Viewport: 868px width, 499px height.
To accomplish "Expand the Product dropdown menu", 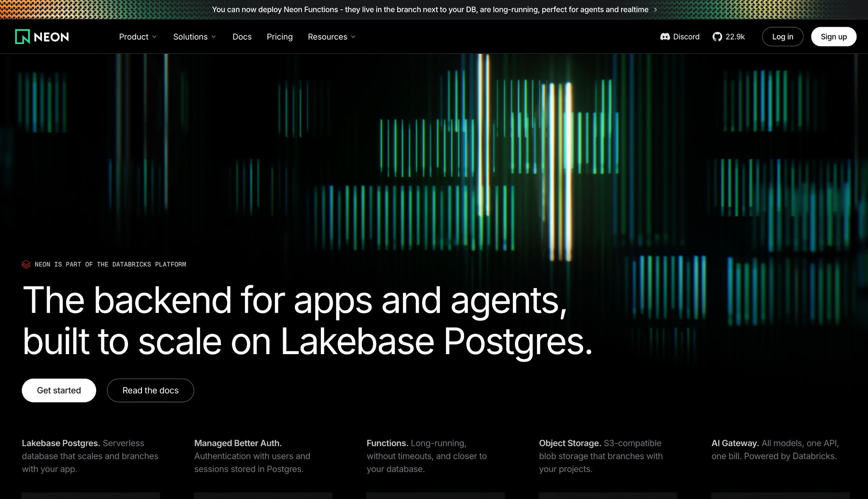I will pos(138,37).
